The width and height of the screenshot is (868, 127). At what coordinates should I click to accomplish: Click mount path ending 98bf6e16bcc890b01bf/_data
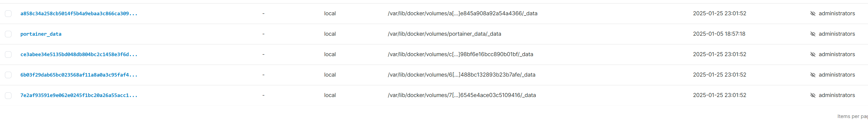pyautogui.click(x=460, y=55)
